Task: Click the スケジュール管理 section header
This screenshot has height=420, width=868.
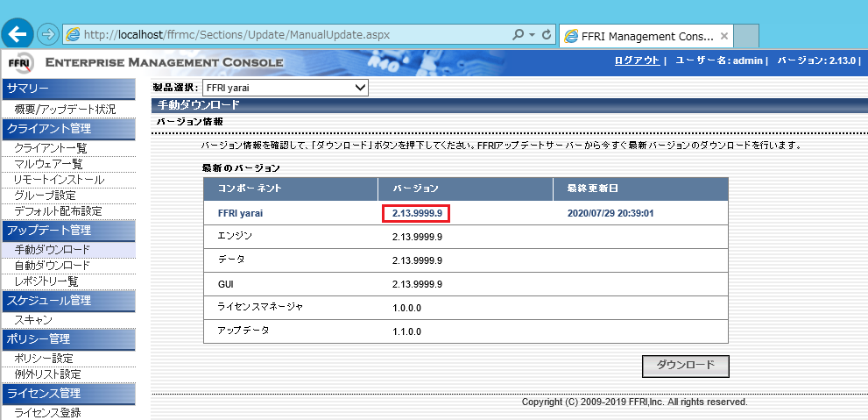Action: 68,301
